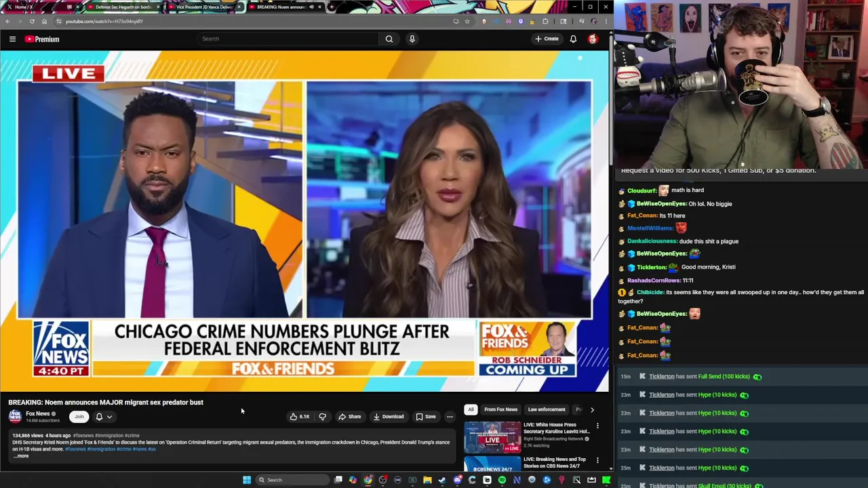Select Law enforcement filter chip
Screen dimensions: 868x488
(x=547, y=409)
